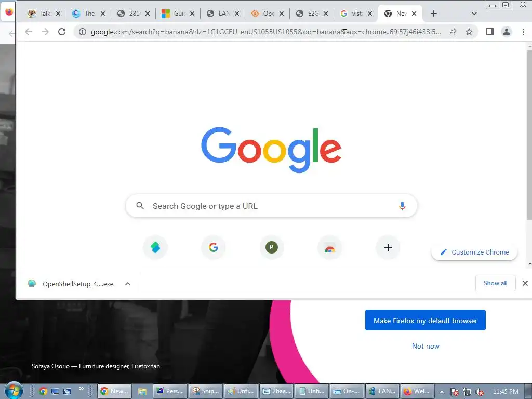
Task: Open the file explorer taskbar button
Action: point(142,391)
